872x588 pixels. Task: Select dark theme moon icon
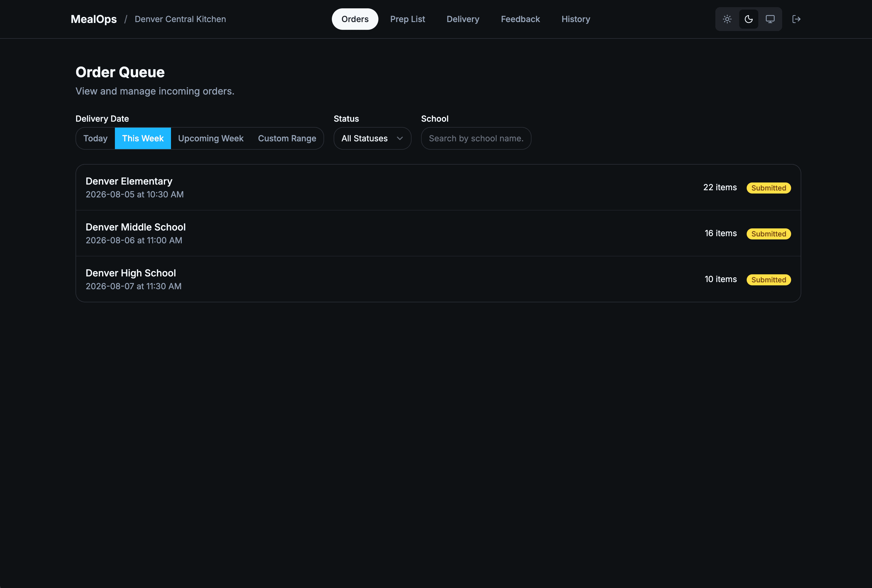point(748,19)
